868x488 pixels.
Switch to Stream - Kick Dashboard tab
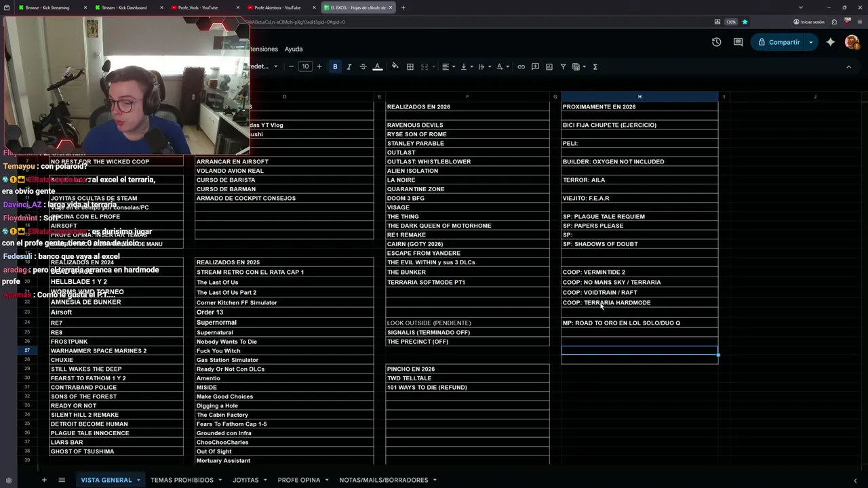[x=124, y=7]
